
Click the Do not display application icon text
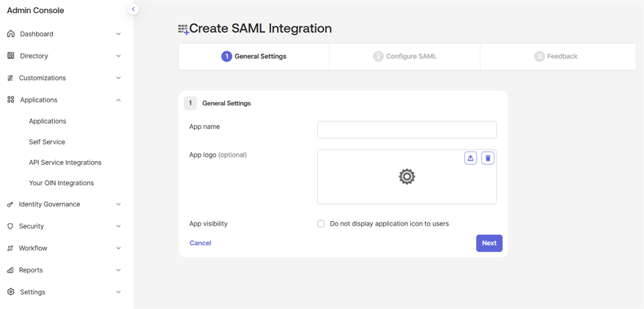pyautogui.click(x=389, y=223)
